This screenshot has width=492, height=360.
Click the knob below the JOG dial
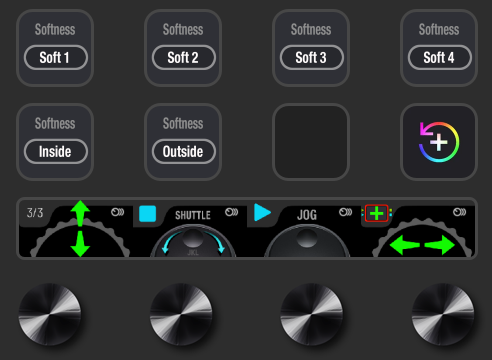tap(312, 314)
